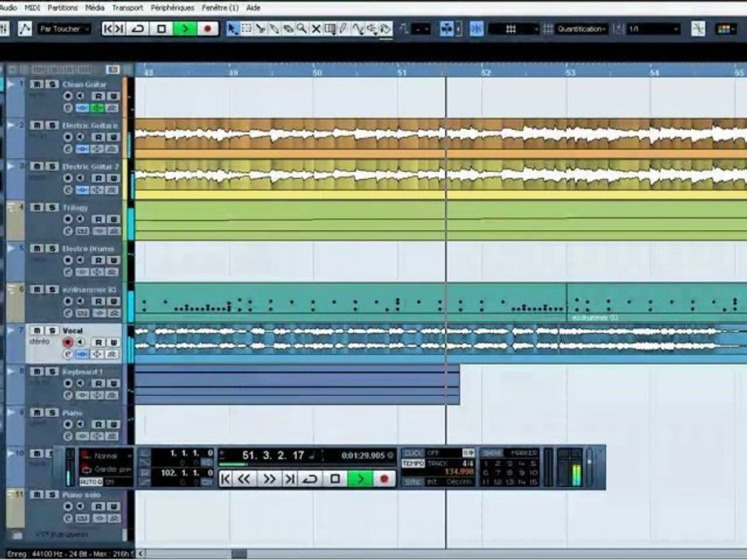Select the Object Selection arrow tool

pyautogui.click(x=232, y=29)
